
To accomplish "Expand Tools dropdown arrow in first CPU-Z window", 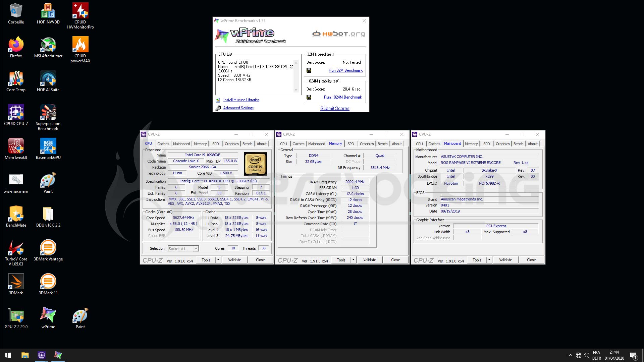I will point(218,260).
